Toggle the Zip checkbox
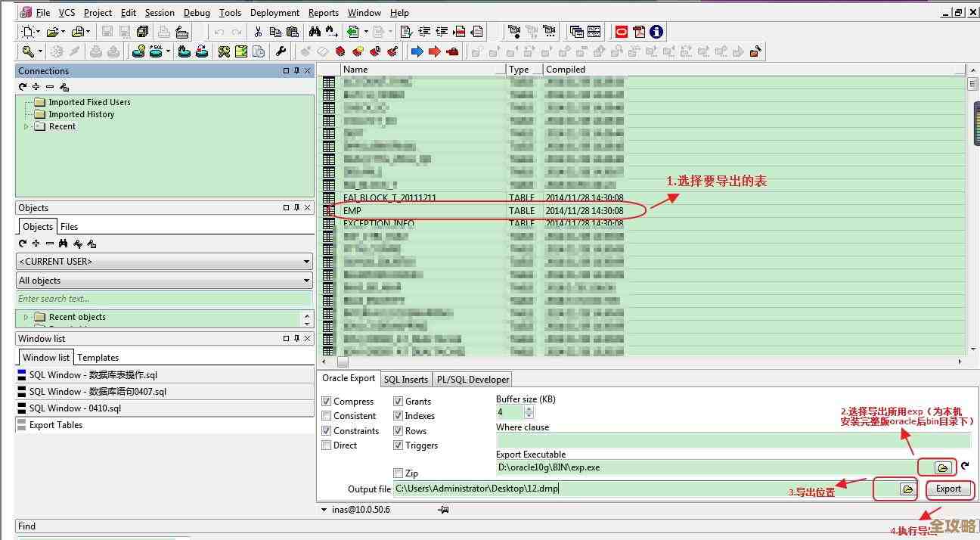The height and width of the screenshot is (540, 980). (399, 473)
